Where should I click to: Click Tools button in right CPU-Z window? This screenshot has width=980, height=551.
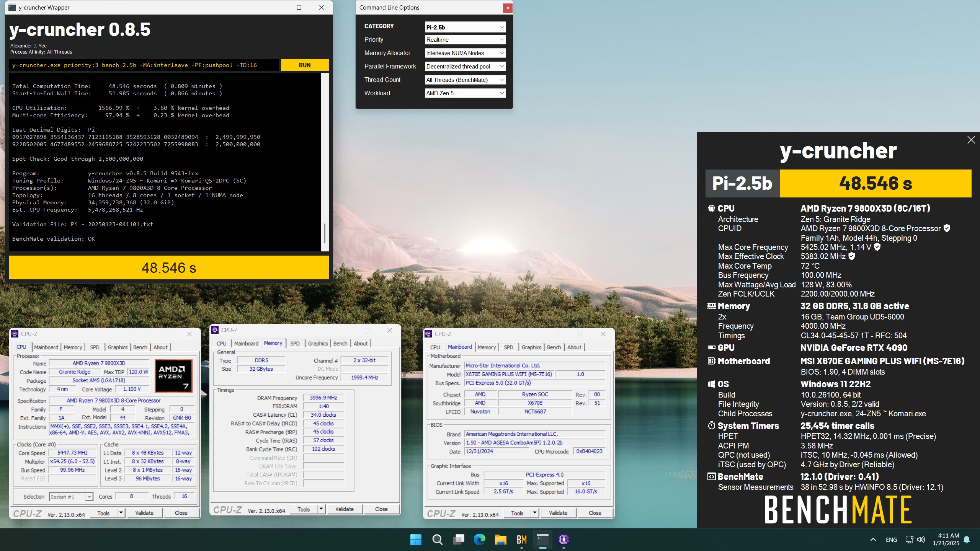tap(517, 513)
